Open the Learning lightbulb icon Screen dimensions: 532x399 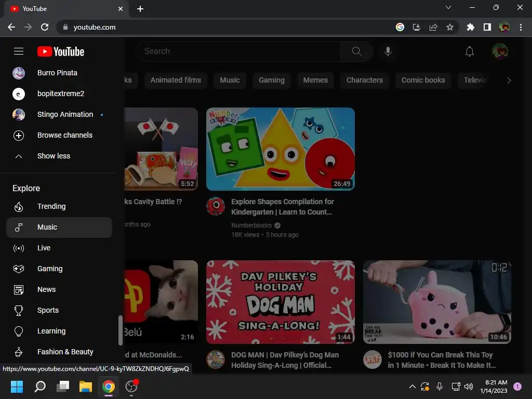pos(19,331)
